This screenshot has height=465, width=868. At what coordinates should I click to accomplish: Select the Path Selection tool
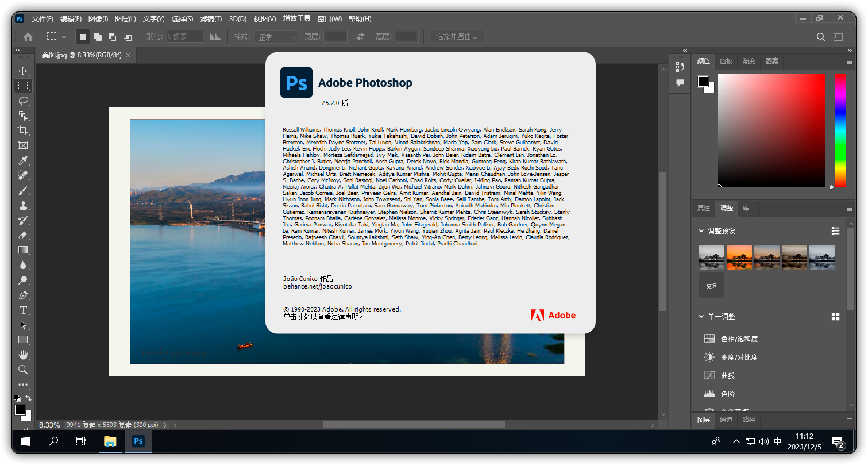click(23, 325)
